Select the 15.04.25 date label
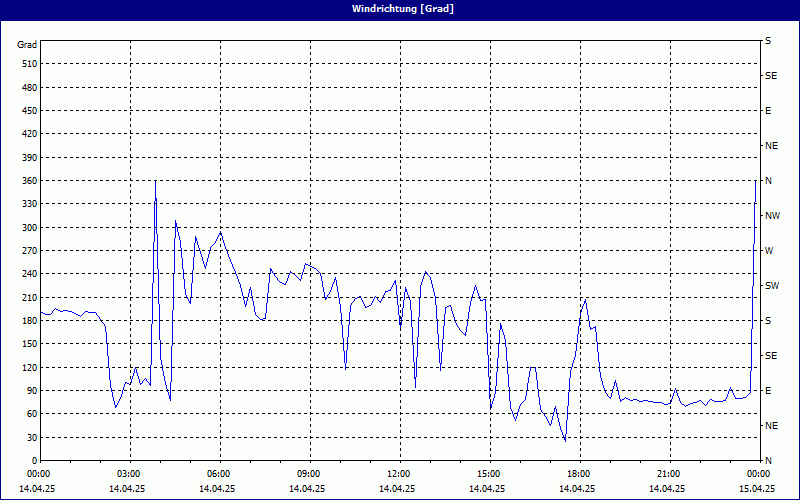The width and height of the screenshot is (800, 500). (x=757, y=488)
